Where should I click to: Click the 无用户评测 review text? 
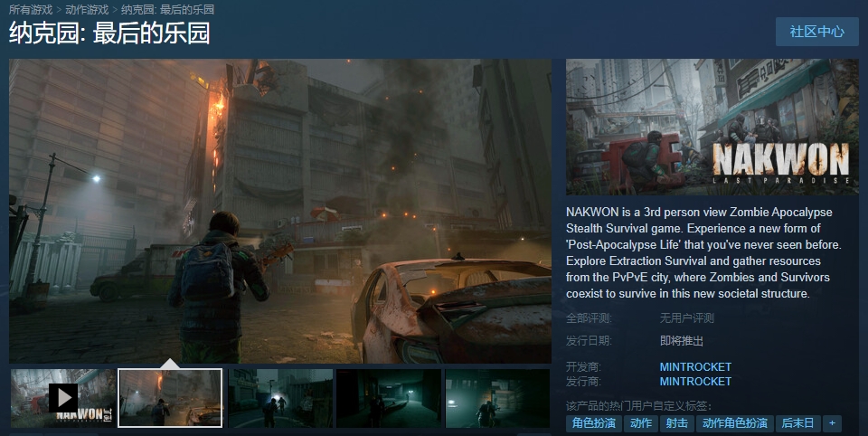coord(687,318)
